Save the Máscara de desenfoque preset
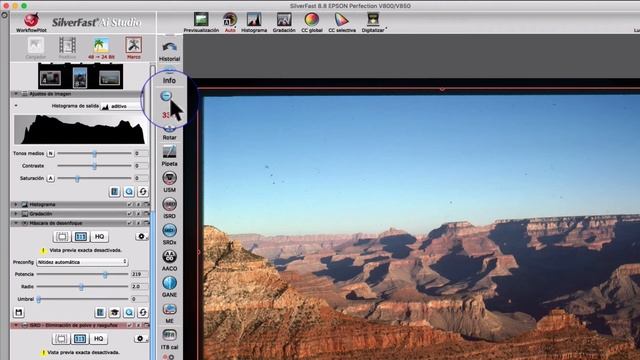Screen dimensions: 640x360 pos(18,313)
